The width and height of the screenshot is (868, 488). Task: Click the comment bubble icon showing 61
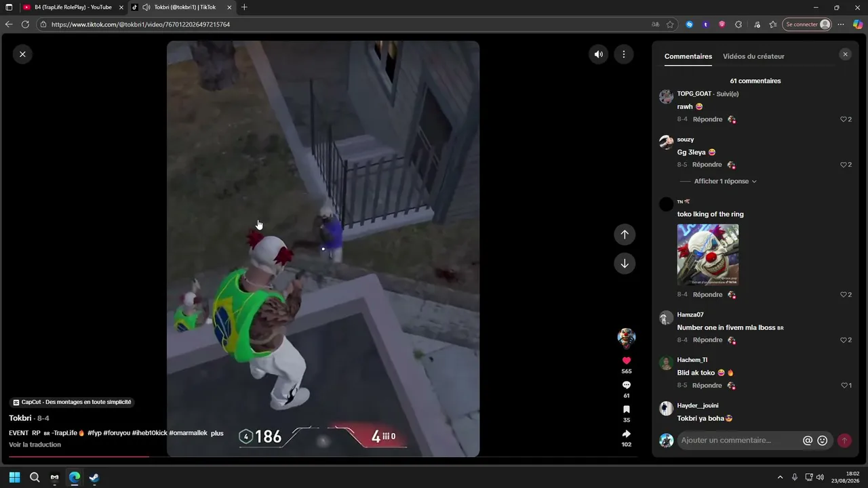click(x=627, y=385)
